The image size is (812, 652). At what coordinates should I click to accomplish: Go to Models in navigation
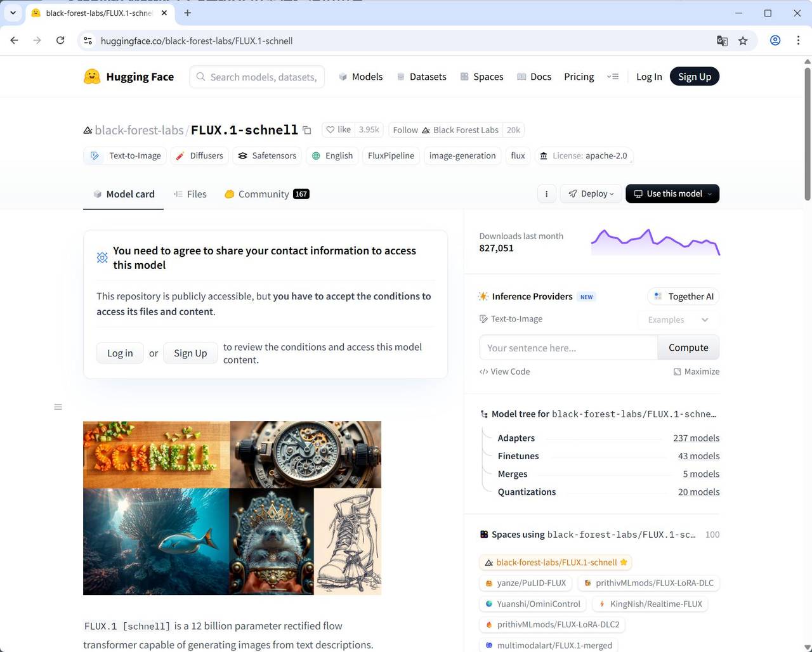(x=360, y=77)
